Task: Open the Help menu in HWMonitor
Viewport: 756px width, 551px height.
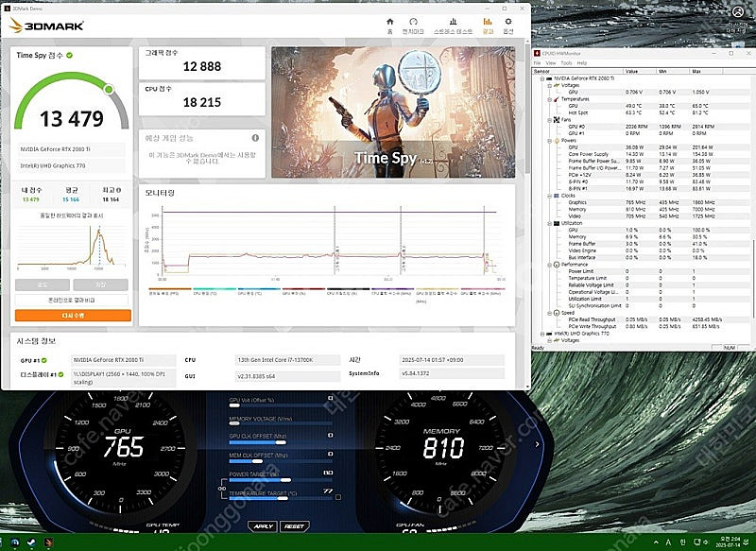Action: pyautogui.click(x=582, y=63)
